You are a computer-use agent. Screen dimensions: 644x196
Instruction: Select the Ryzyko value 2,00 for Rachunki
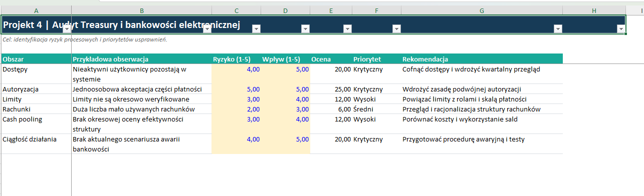(237, 109)
